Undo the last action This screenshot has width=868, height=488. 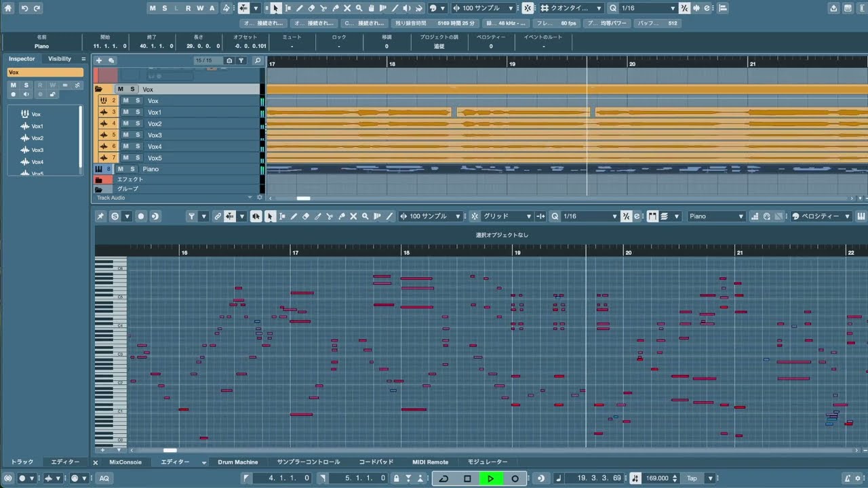click(24, 8)
